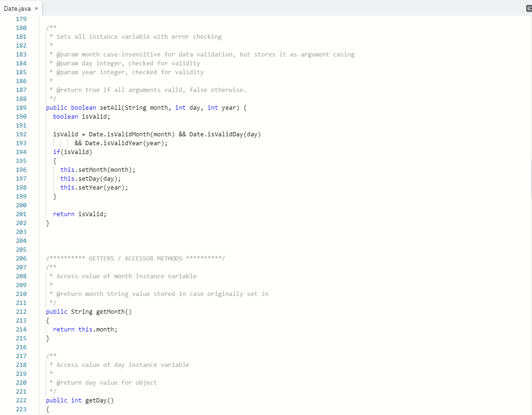Click the getDay method name
The width and height of the screenshot is (532, 415).
(x=98, y=400)
